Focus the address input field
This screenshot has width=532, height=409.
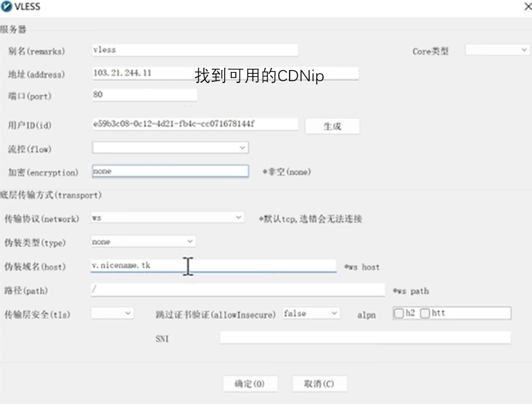170,73
